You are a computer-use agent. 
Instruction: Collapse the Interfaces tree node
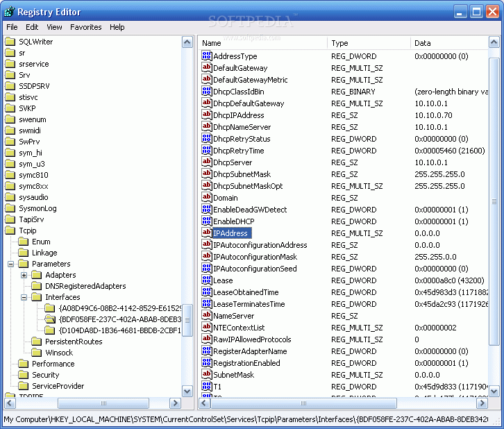point(24,297)
